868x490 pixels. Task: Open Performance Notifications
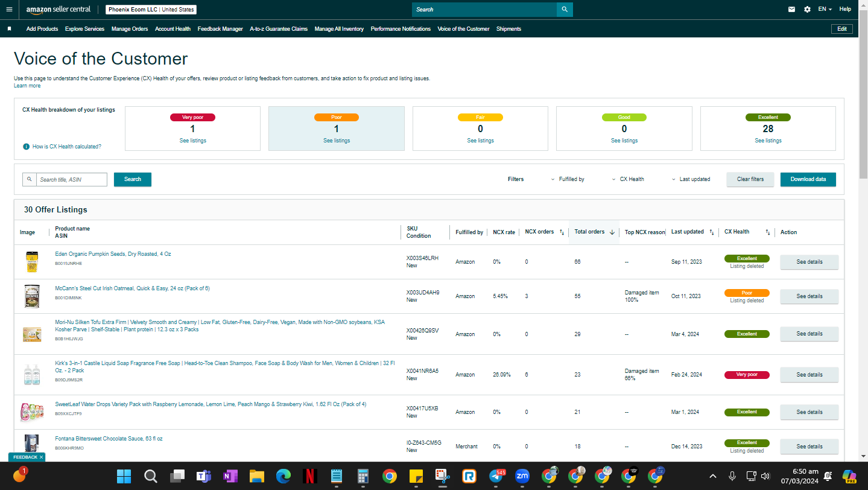tap(401, 29)
